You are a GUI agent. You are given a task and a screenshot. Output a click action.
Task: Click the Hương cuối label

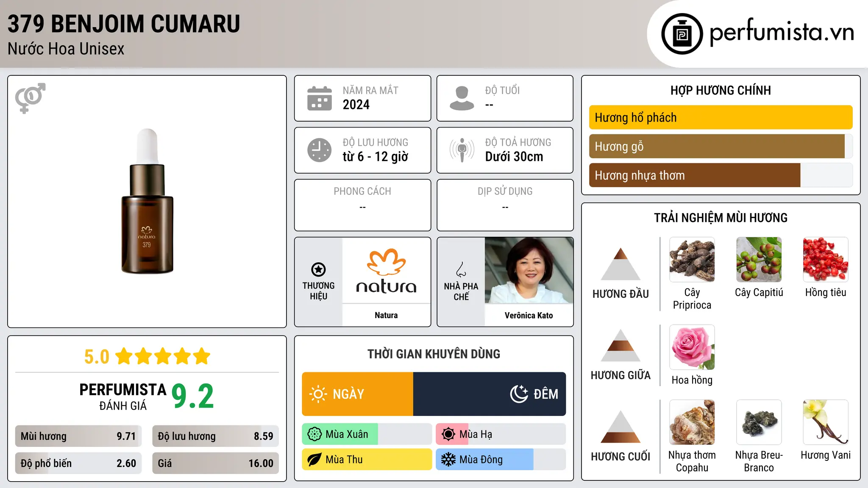[620, 456]
